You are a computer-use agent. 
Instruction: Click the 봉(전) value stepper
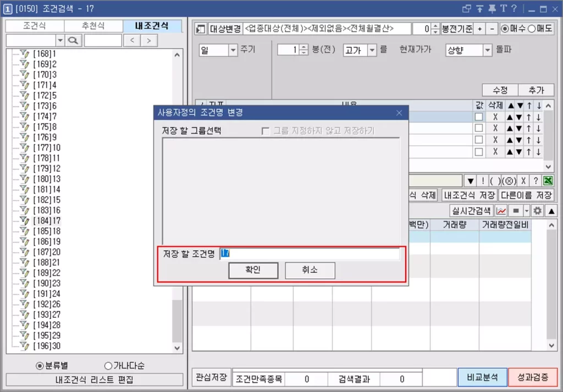pyautogui.click(x=303, y=49)
